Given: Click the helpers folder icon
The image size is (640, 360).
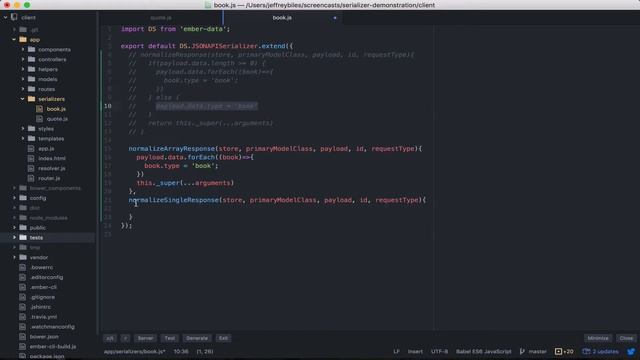Looking at the screenshot, I should pyautogui.click(x=31, y=69).
